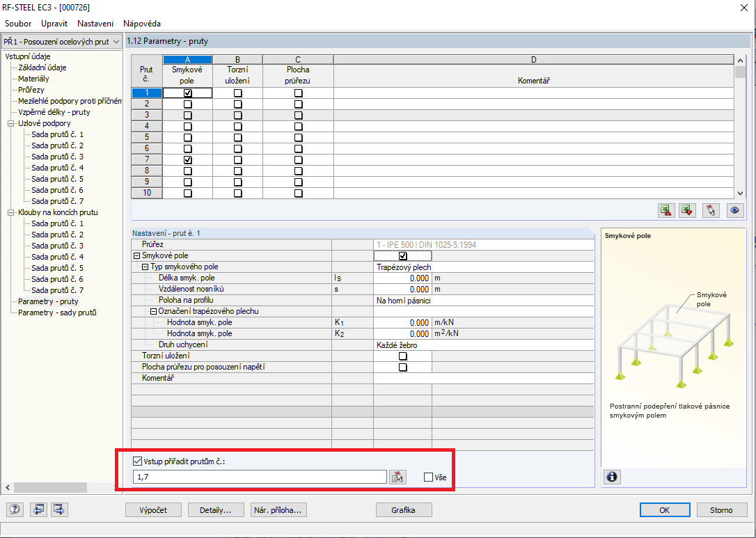Uncheck Smykové pole for member 1

pos(187,93)
